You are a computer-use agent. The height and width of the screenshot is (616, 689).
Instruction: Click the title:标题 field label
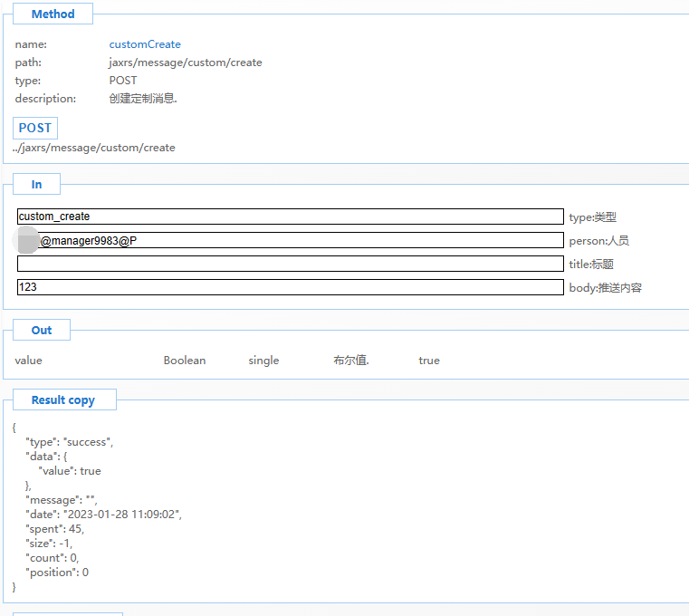(x=591, y=265)
